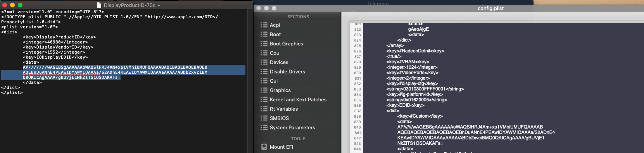Open the Devices section
Viewport: 644px width, 153px height.
click(x=279, y=62)
